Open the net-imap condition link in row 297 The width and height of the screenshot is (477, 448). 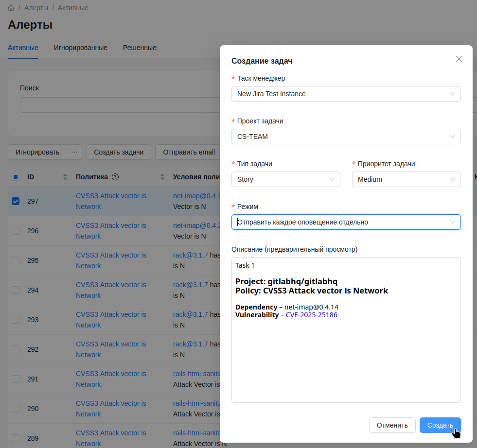tap(196, 196)
